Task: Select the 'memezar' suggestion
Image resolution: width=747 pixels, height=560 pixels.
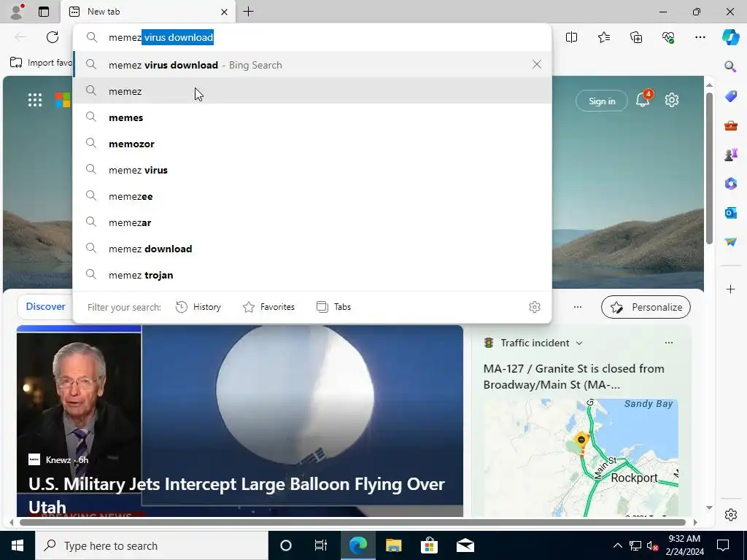Action: point(312,222)
